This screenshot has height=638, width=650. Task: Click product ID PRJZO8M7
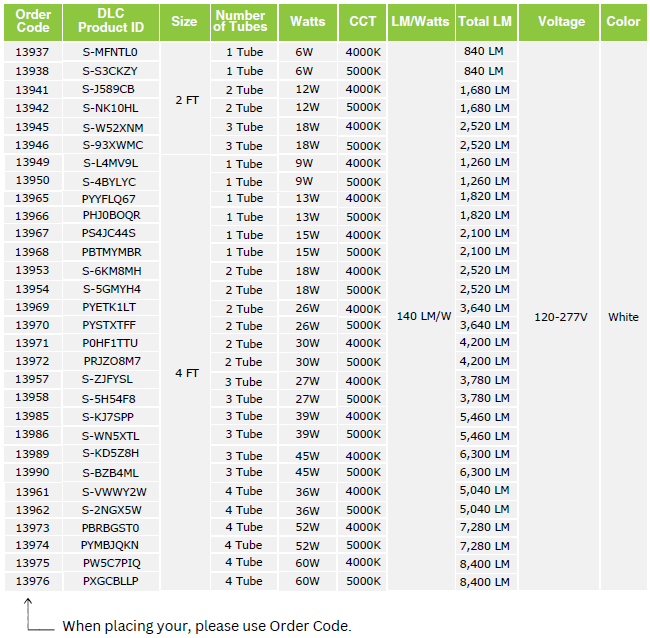112,361
